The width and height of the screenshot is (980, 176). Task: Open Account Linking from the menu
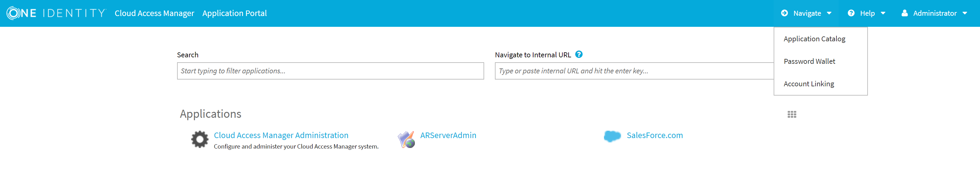tap(808, 84)
